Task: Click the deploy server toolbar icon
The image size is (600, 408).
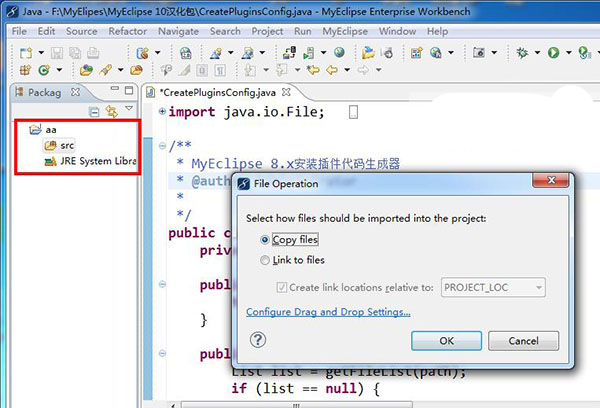Action: (289, 52)
